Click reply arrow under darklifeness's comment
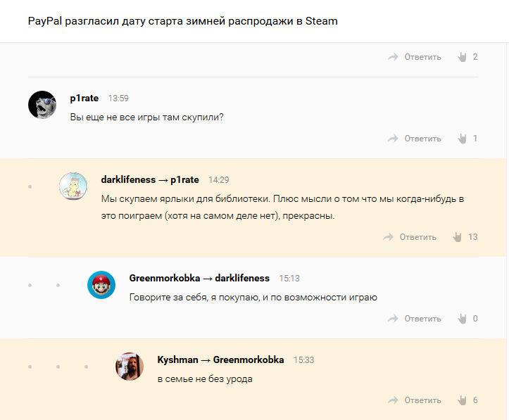The image size is (509, 420). [388, 237]
